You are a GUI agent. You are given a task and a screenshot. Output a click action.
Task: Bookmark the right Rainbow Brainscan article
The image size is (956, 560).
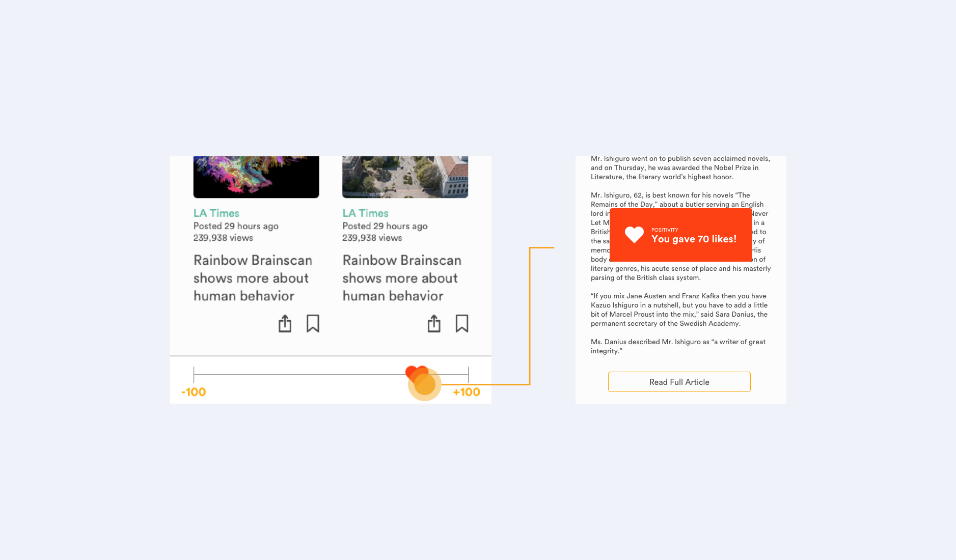coord(462,323)
